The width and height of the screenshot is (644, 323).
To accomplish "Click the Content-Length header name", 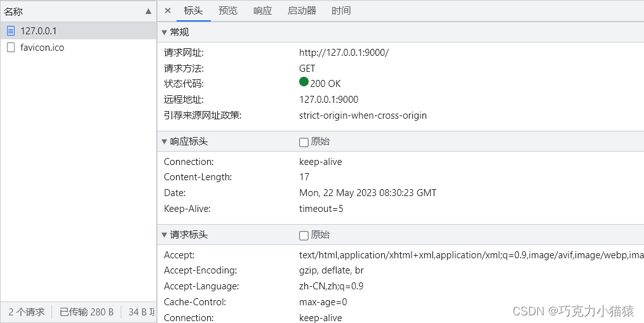I will click(198, 177).
